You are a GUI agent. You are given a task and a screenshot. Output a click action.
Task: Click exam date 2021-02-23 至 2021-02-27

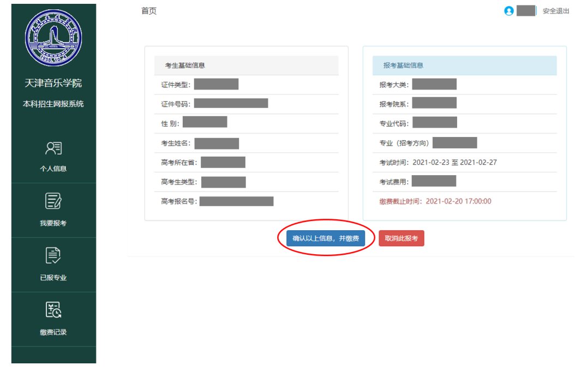(454, 163)
